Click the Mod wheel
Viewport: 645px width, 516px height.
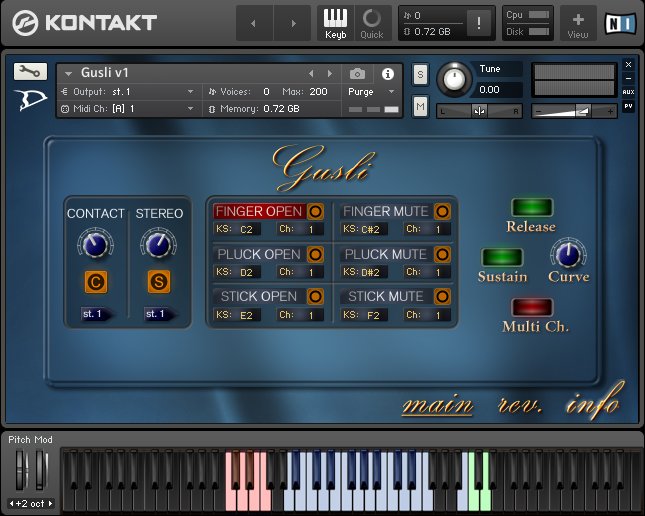(x=40, y=470)
